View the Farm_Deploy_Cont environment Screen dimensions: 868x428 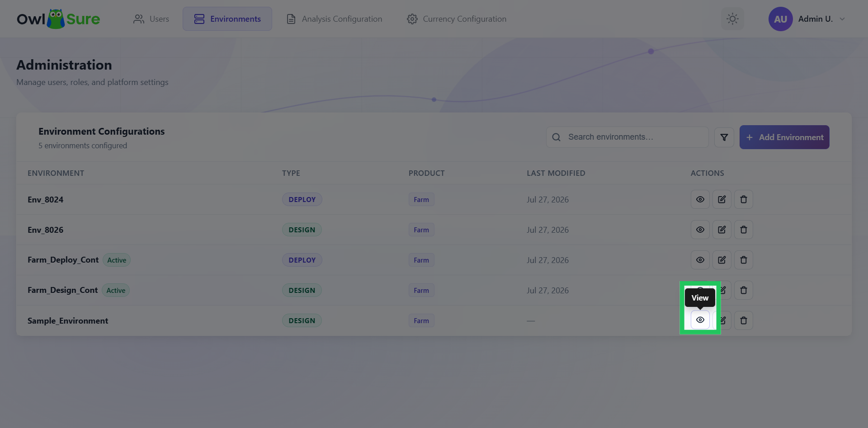point(700,260)
